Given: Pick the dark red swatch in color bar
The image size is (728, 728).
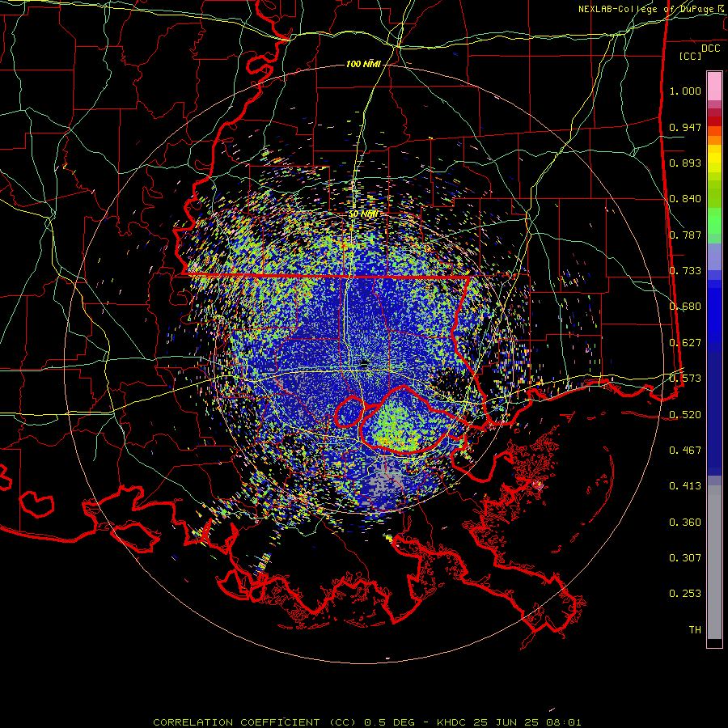Looking at the screenshot, I should pyautogui.click(x=714, y=121).
